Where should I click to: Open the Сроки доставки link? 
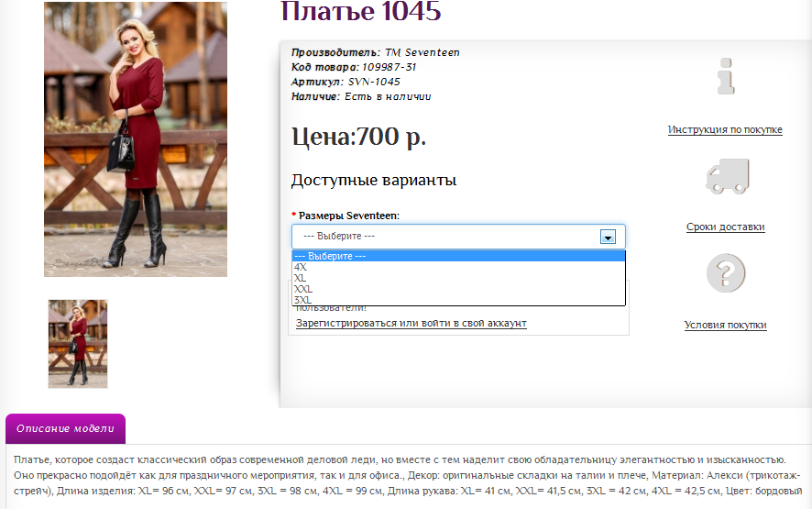point(726,227)
